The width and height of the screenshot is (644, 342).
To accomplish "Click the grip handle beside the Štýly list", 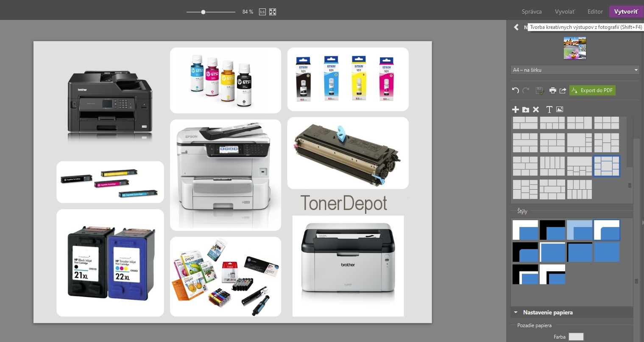I will pos(636,281).
